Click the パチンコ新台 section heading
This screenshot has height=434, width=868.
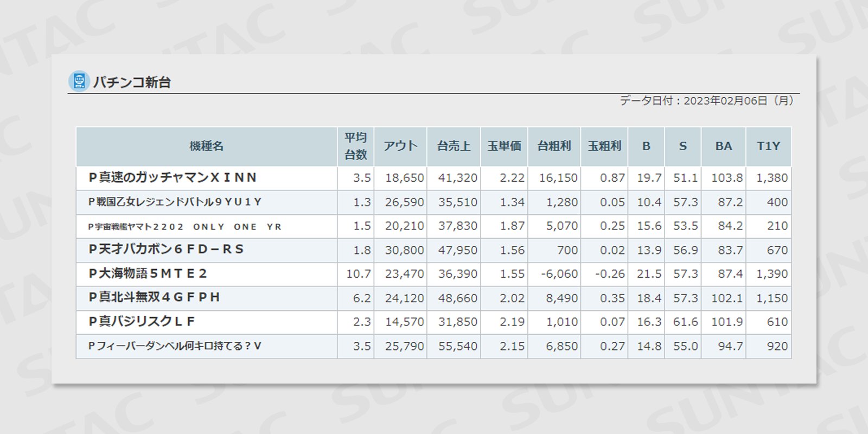point(132,82)
